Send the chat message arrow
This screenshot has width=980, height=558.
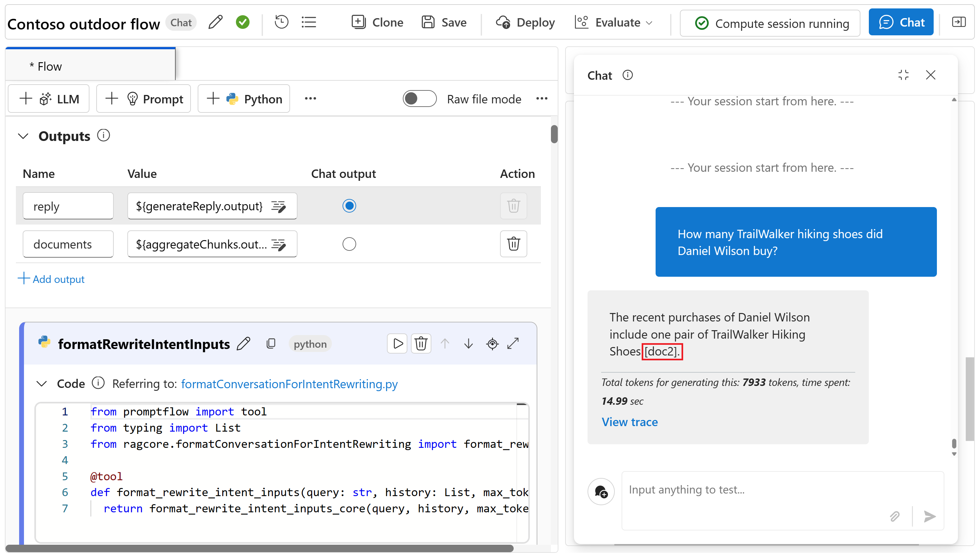coord(929,516)
